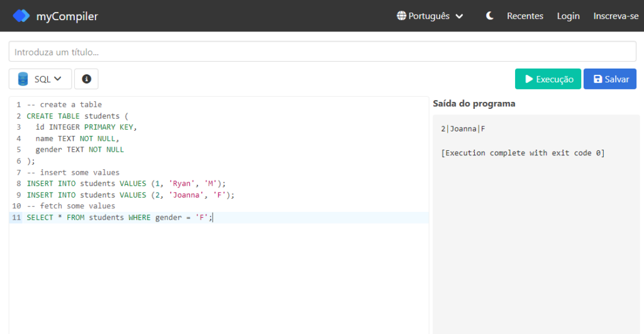Go to the Login page
The image size is (644, 334).
pyautogui.click(x=568, y=16)
